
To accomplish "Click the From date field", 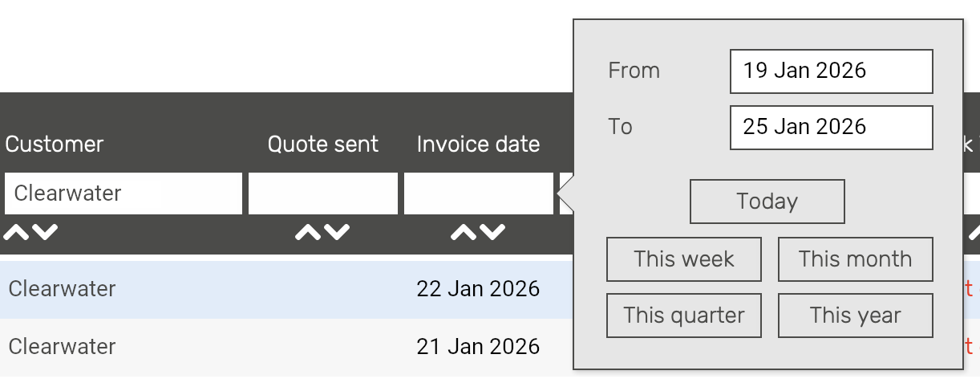I will click(x=831, y=71).
